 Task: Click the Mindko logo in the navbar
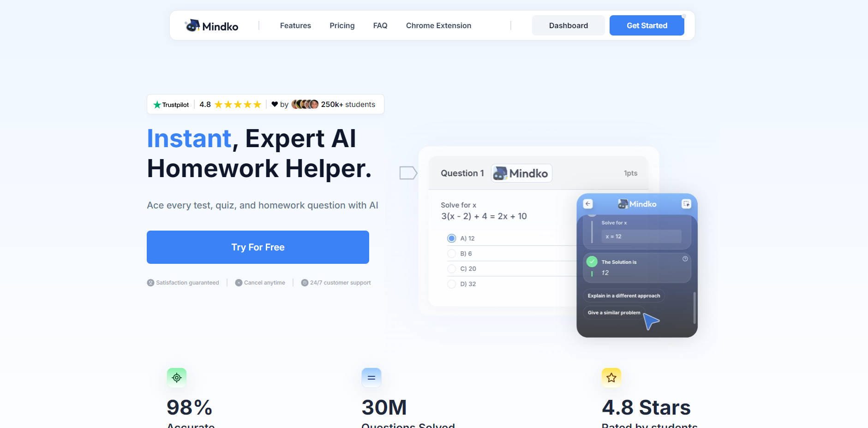tap(211, 26)
